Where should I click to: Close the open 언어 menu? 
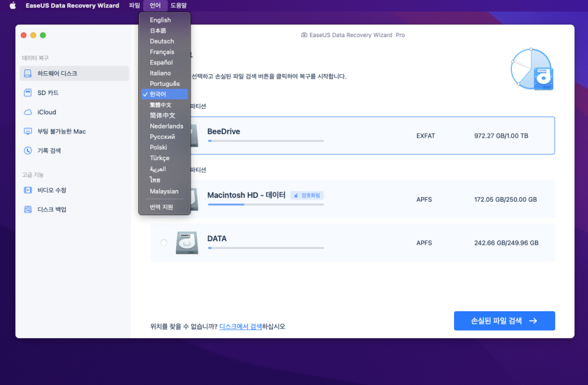click(155, 5)
